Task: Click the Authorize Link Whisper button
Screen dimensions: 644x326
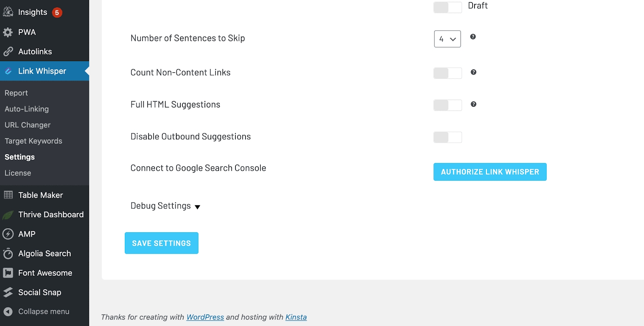Action: click(490, 172)
